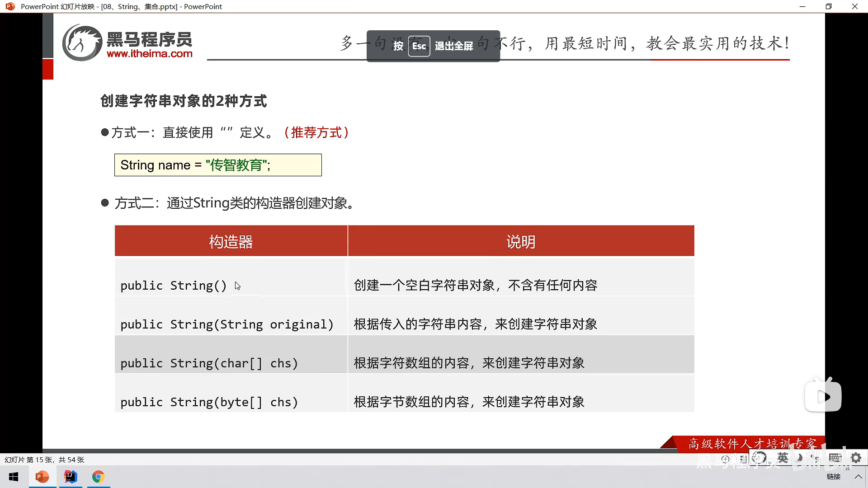This screenshot has width=868, height=488.
Task: Open the IME soft keyboard icon
Action: pyautogui.click(x=835, y=458)
